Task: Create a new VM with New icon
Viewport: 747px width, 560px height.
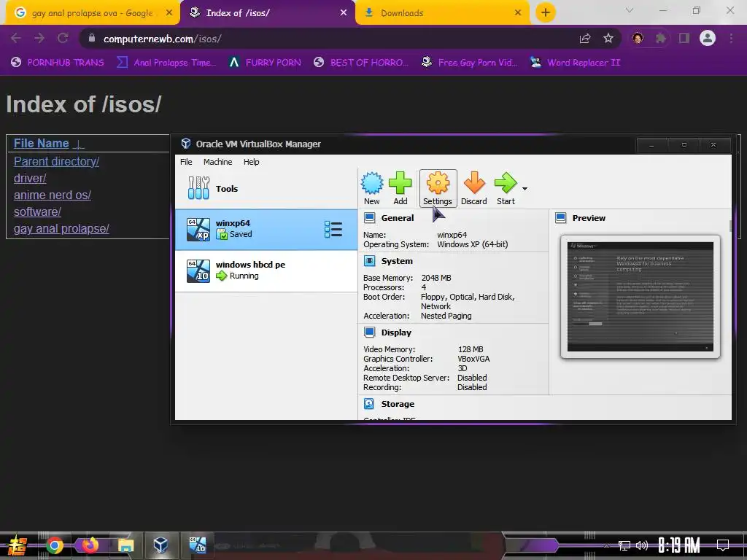Action: [371, 189]
